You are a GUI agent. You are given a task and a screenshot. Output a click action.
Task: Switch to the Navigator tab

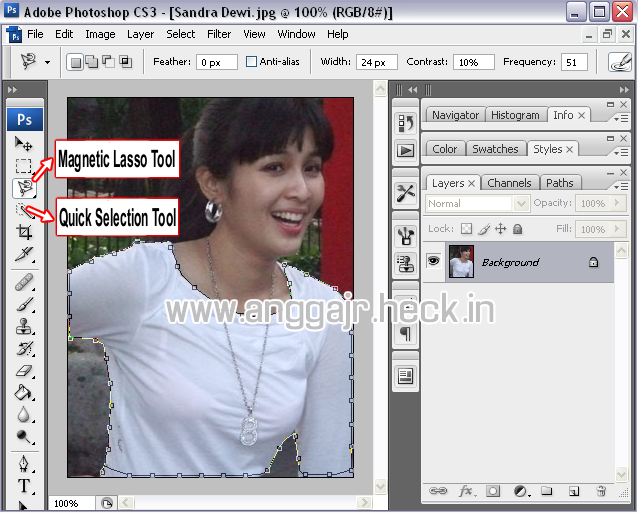(x=455, y=115)
